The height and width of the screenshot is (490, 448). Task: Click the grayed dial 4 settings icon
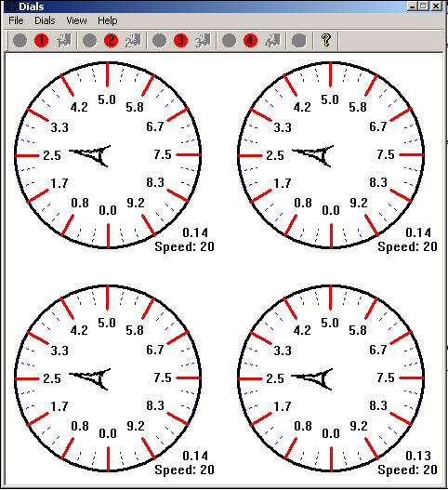[x=272, y=41]
